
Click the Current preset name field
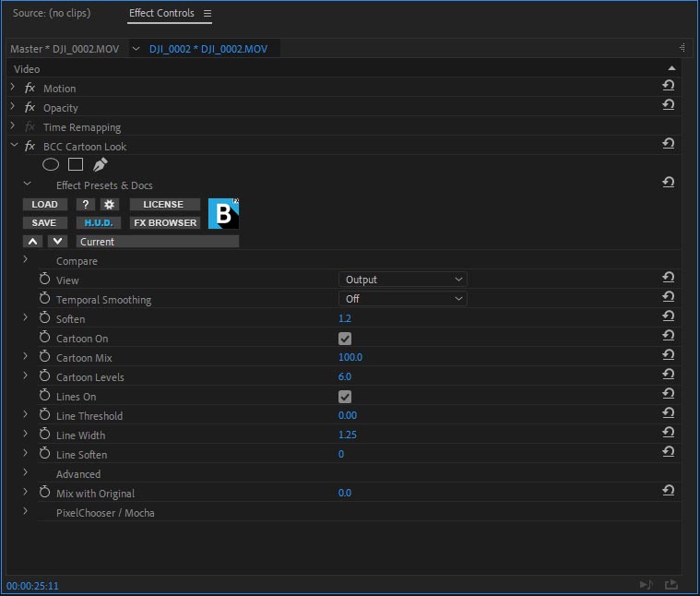click(158, 242)
